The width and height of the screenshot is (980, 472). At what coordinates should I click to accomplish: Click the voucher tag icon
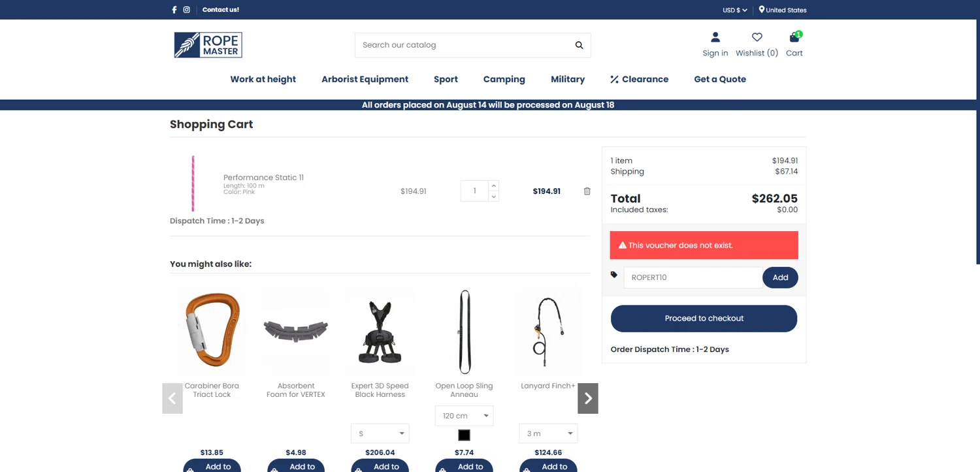pos(614,275)
